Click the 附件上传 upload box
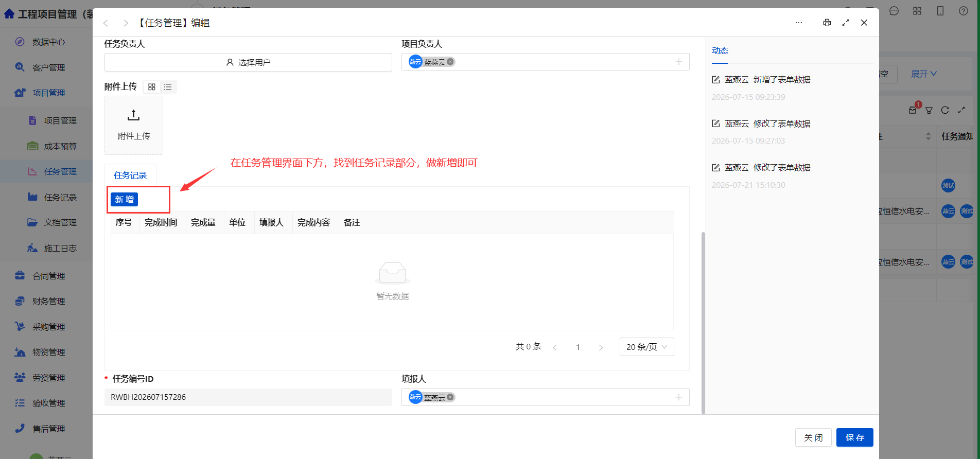 pos(134,125)
